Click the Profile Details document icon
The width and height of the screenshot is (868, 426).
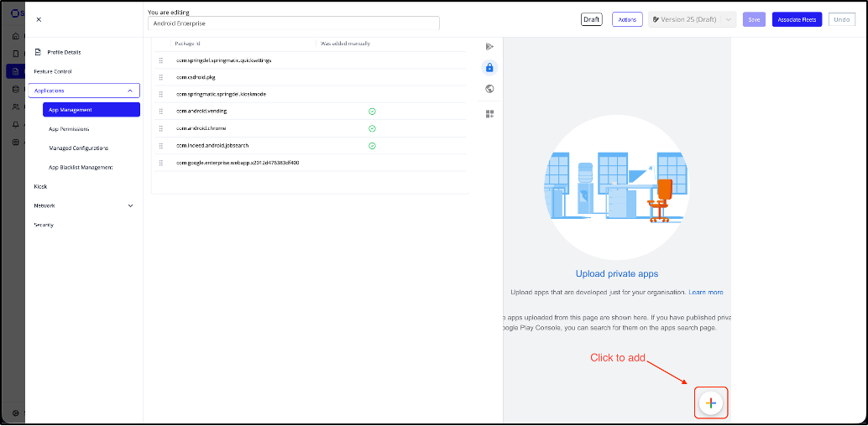(39, 52)
